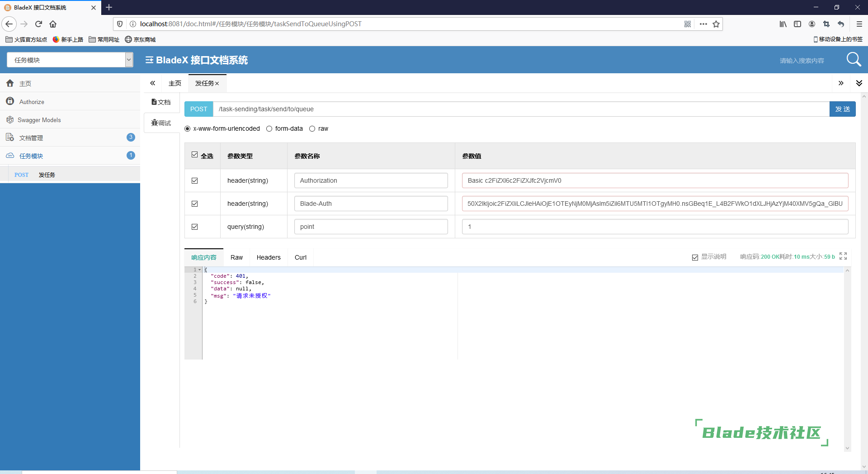Open 火狐官方站点 bookmark
The width and height of the screenshot is (868, 474).
coord(26,39)
